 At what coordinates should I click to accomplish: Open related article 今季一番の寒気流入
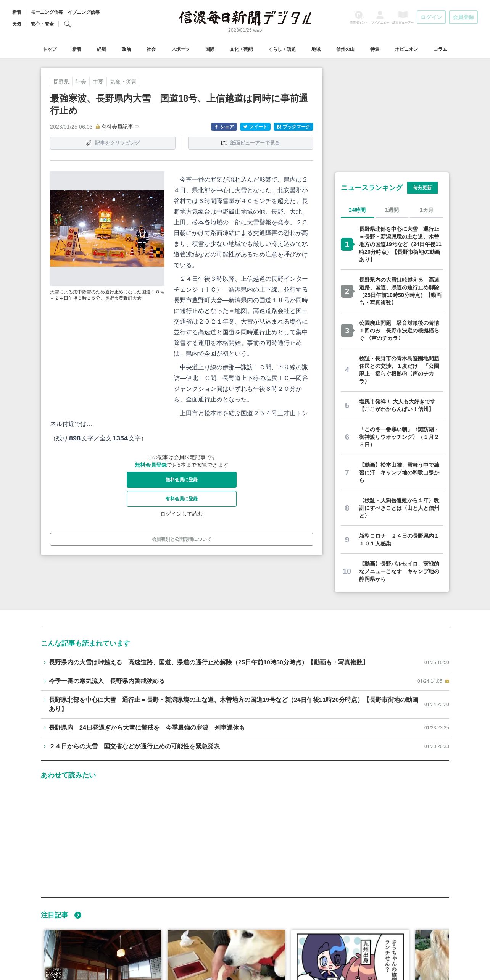tap(107, 681)
